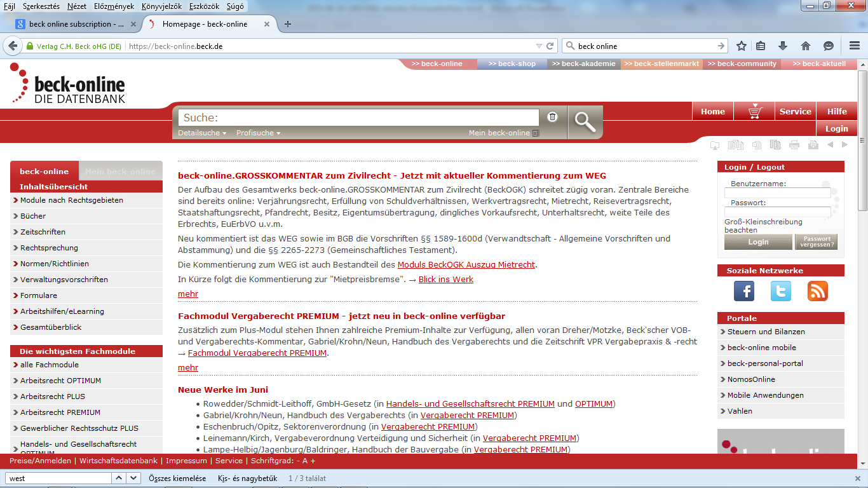Show bookmarks list icon in toolbar
The height and width of the screenshot is (488, 868).
[x=761, y=46]
